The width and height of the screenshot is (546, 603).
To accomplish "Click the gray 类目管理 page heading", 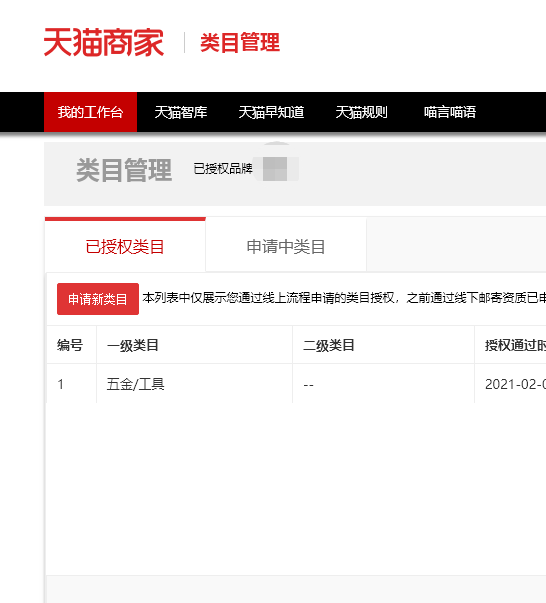I will point(124,170).
